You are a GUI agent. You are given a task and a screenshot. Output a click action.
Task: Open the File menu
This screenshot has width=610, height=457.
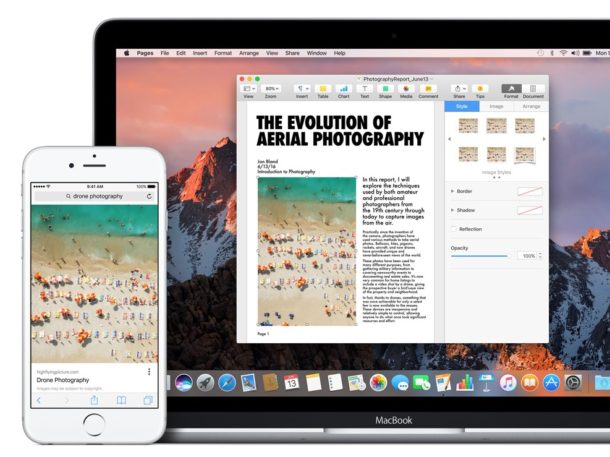[x=165, y=53]
